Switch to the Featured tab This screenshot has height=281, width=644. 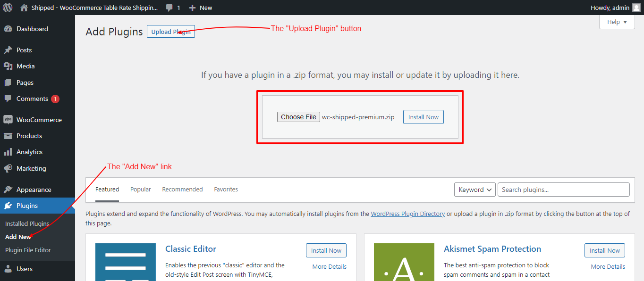coord(107,190)
